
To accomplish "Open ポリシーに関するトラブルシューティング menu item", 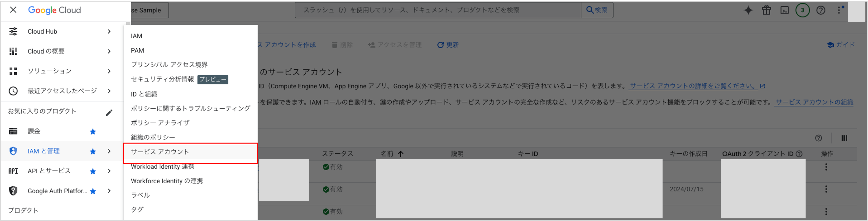I will click(x=190, y=108).
